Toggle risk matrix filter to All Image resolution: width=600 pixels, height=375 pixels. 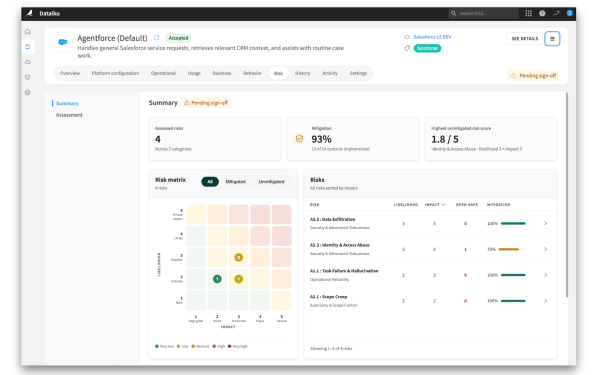(210, 182)
